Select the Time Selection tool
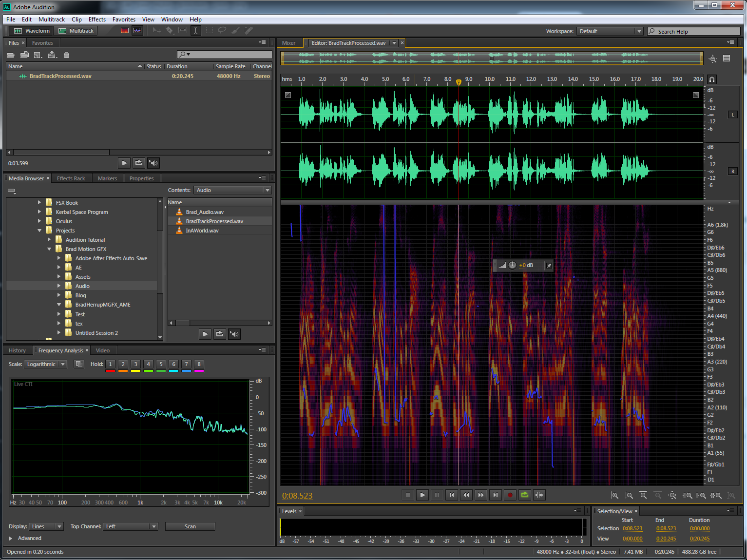 195,31
